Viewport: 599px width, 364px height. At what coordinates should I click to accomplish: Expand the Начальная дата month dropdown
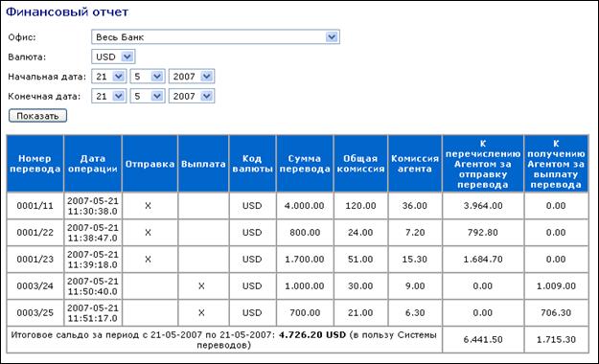[x=148, y=77]
